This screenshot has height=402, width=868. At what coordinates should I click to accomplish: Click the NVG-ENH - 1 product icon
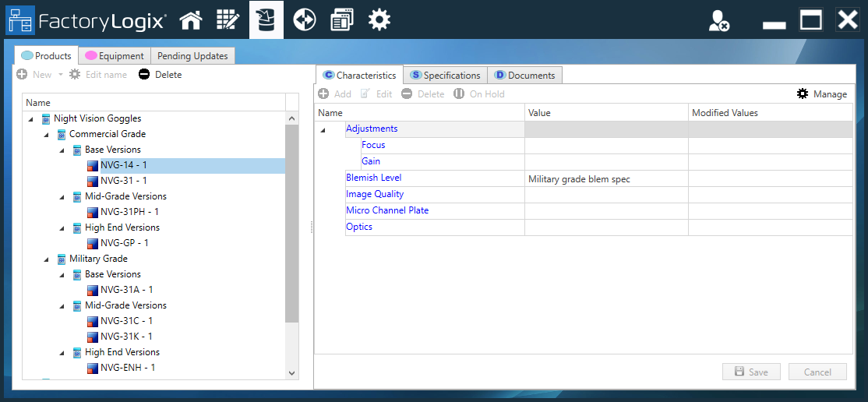[93, 368]
